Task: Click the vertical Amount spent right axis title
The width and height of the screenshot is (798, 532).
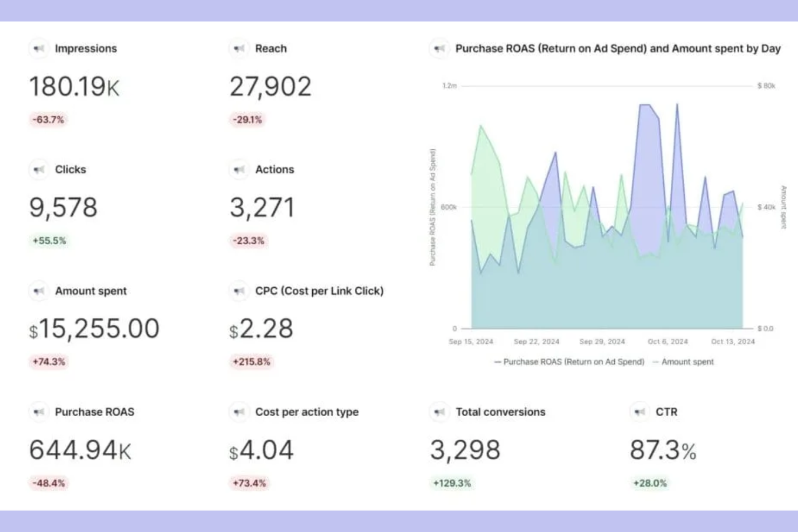Action: click(783, 207)
